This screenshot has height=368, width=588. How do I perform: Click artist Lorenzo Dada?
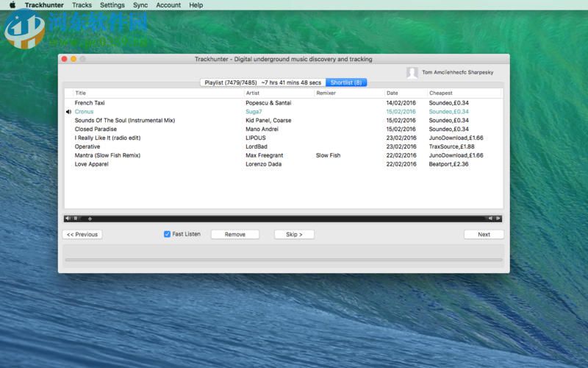click(x=263, y=164)
